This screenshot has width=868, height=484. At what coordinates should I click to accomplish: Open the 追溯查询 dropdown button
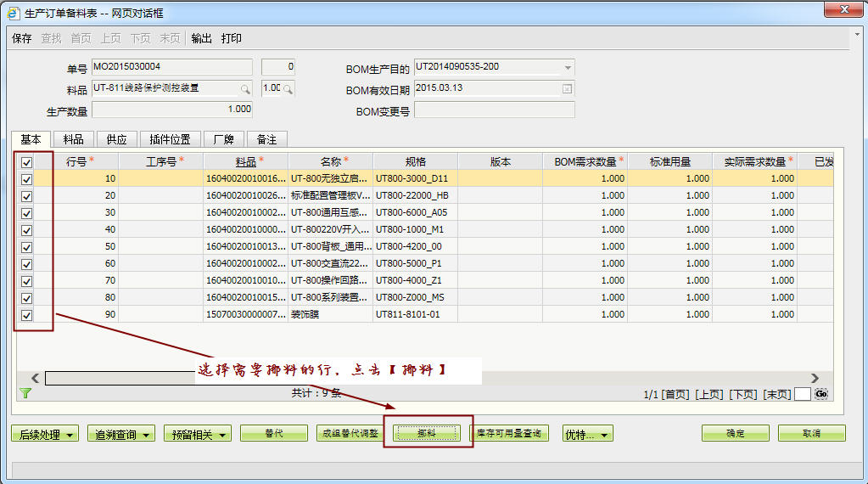121,434
